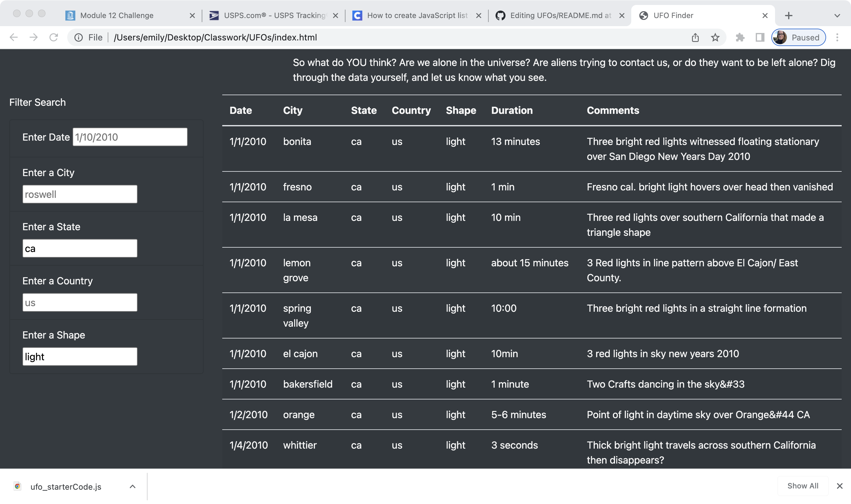Select the Enter Date field showing 1/10/2010
This screenshot has height=504, width=851.
coord(129,137)
